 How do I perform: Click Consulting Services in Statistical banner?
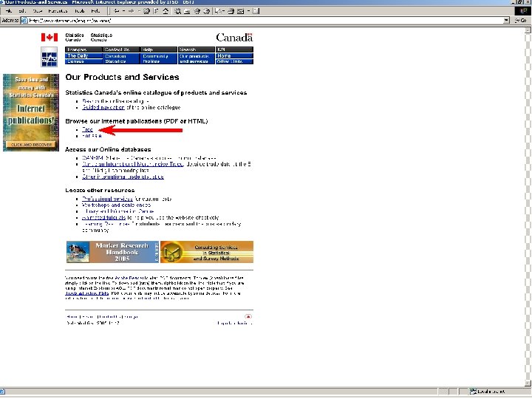coord(207,252)
